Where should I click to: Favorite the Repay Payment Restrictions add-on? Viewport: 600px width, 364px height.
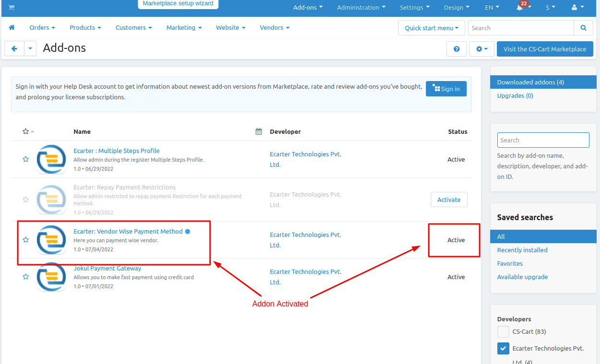pyautogui.click(x=26, y=199)
